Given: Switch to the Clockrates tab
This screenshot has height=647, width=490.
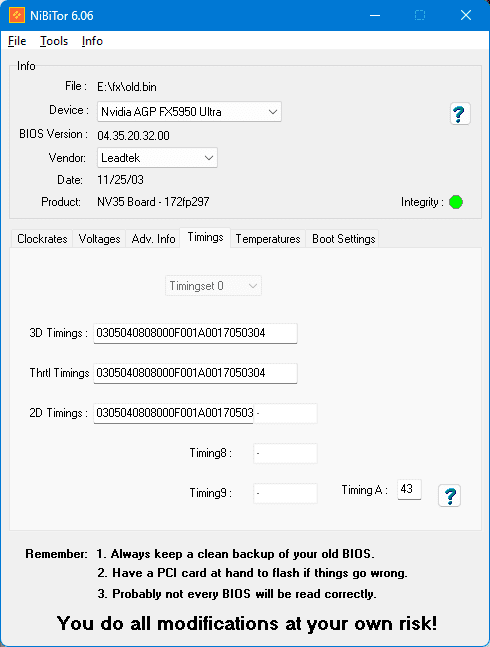Looking at the screenshot, I should [x=42, y=239].
